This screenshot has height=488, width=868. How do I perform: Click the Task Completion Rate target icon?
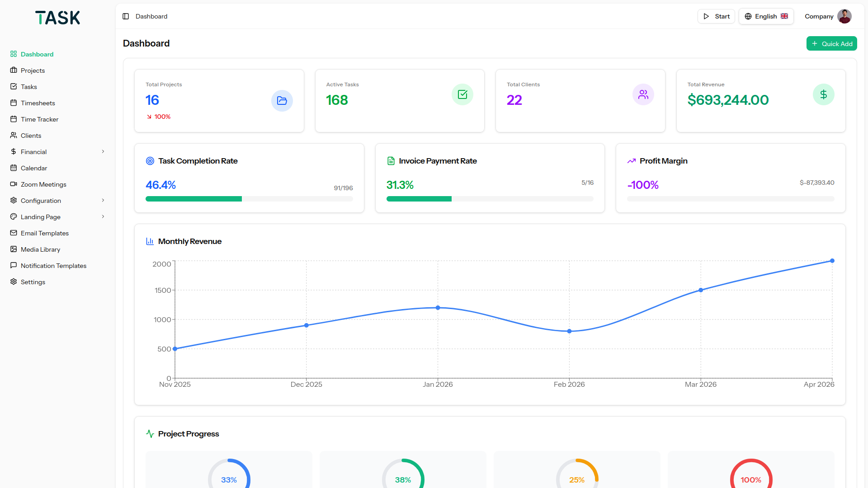click(150, 161)
